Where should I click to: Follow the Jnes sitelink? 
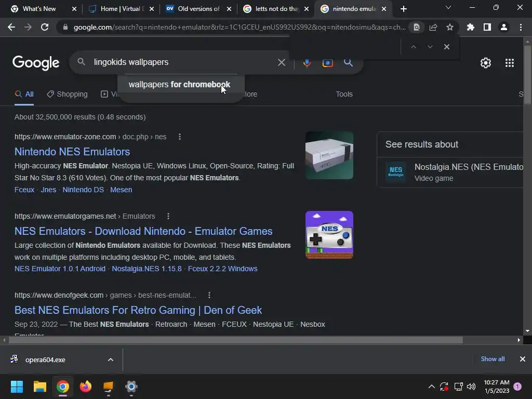48,190
